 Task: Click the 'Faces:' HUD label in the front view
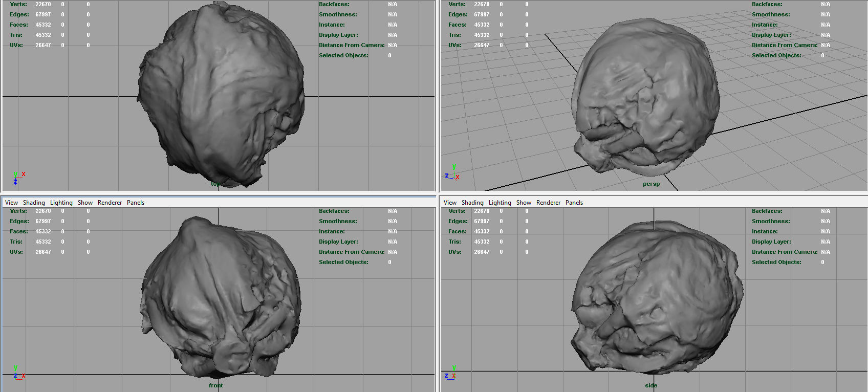tap(19, 231)
